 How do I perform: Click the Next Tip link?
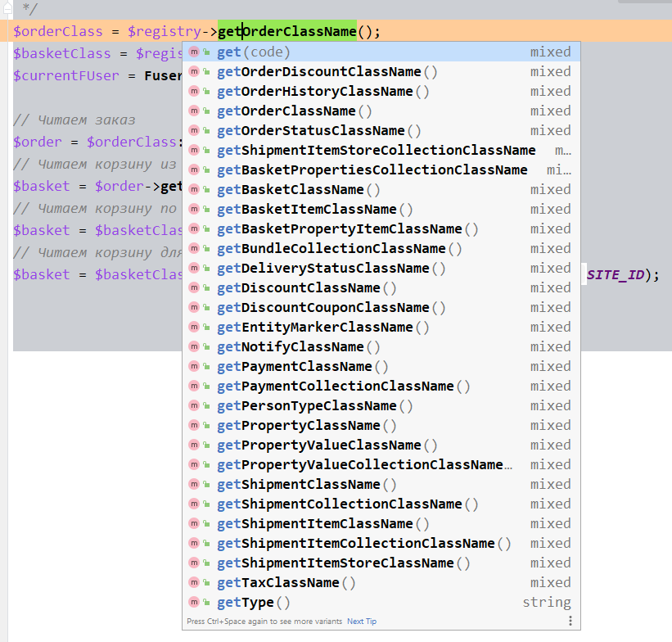(x=362, y=622)
